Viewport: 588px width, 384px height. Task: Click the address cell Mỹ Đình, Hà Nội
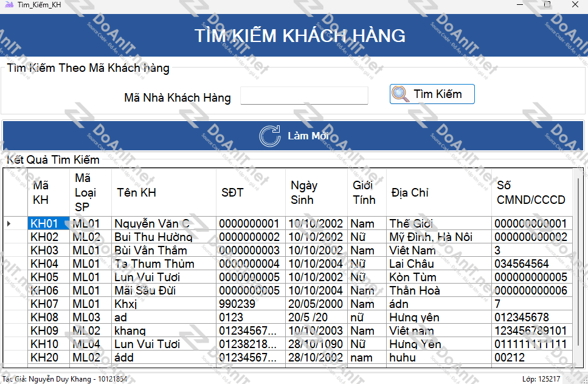[x=439, y=237]
